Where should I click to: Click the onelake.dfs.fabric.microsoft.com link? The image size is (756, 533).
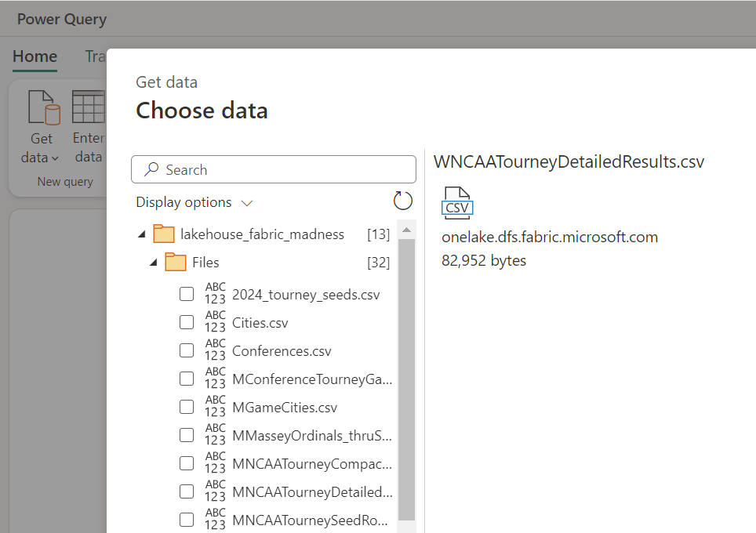click(x=549, y=235)
